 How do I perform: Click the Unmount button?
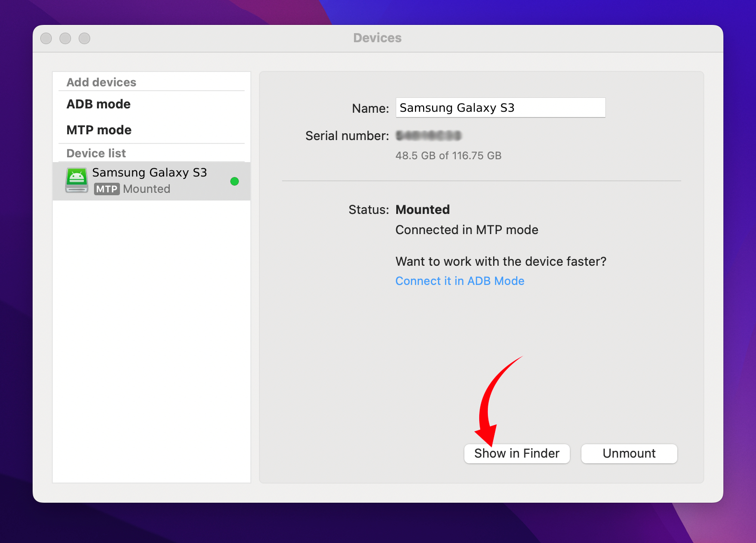(629, 453)
